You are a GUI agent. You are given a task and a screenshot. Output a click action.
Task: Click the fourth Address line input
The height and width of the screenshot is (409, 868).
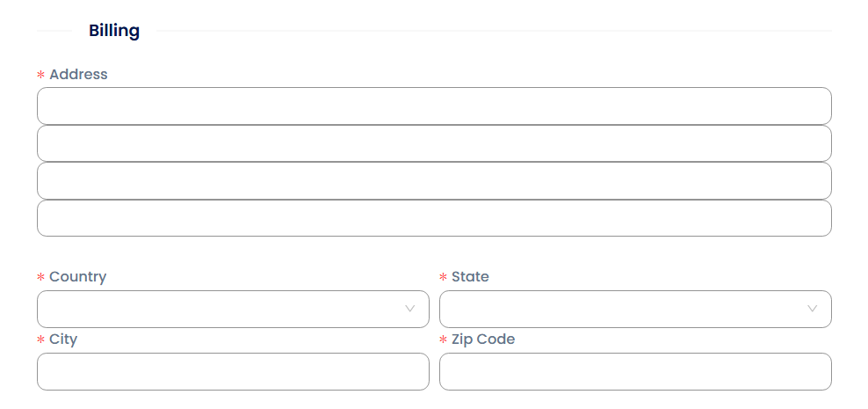click(434, 218)
